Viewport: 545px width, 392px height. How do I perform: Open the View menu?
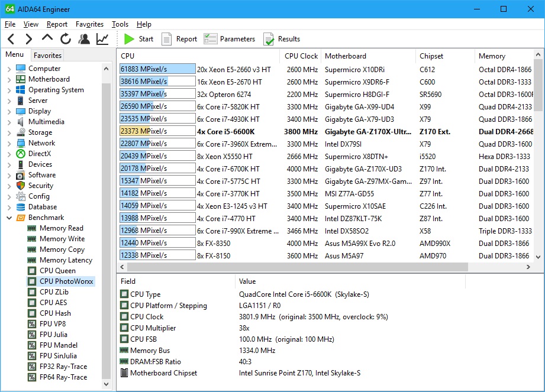tap(31, 24)
